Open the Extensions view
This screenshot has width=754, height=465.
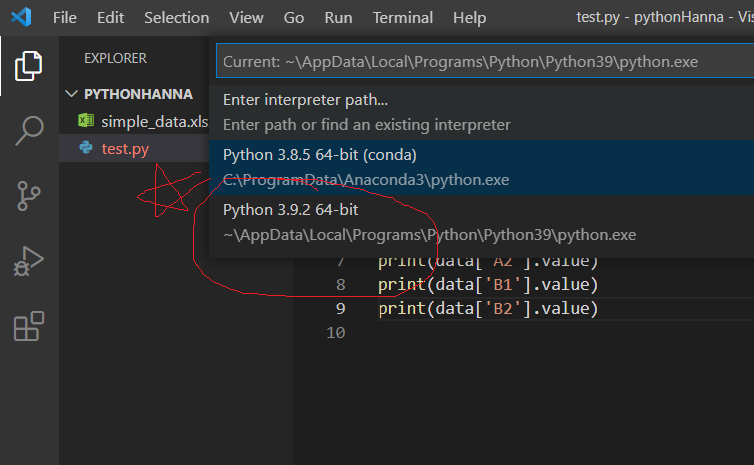point(29,326)
